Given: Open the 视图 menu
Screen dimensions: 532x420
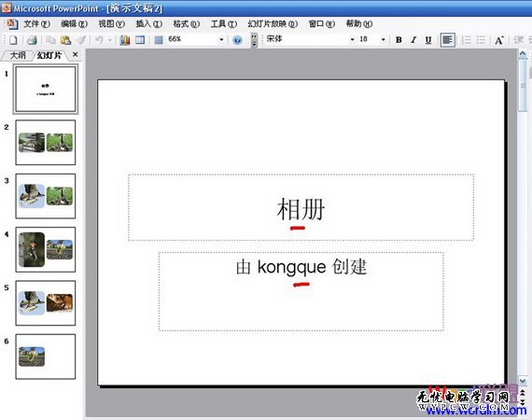Looking at the screenshot, I should [112, 23].
